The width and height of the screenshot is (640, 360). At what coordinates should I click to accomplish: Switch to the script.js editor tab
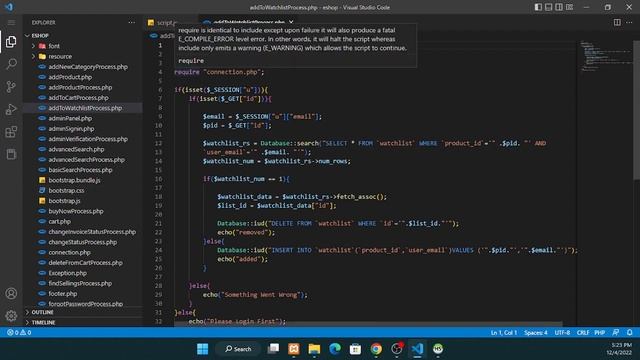click(167, 22)
